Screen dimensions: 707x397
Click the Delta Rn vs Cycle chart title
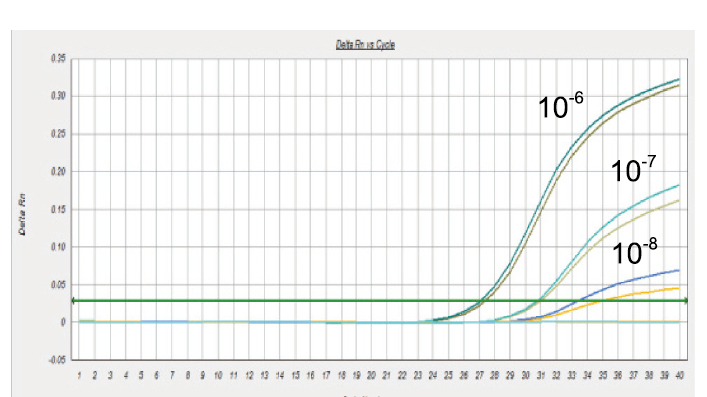point(365,45)
